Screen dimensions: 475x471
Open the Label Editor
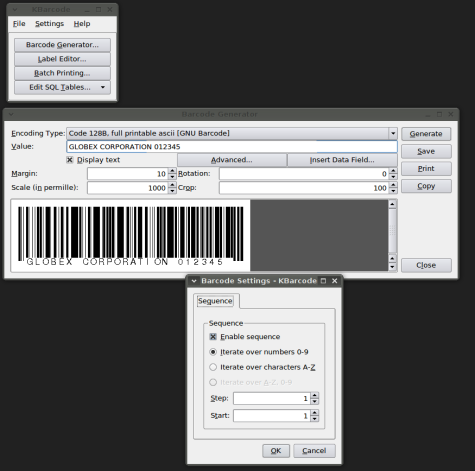coord(62,59)
